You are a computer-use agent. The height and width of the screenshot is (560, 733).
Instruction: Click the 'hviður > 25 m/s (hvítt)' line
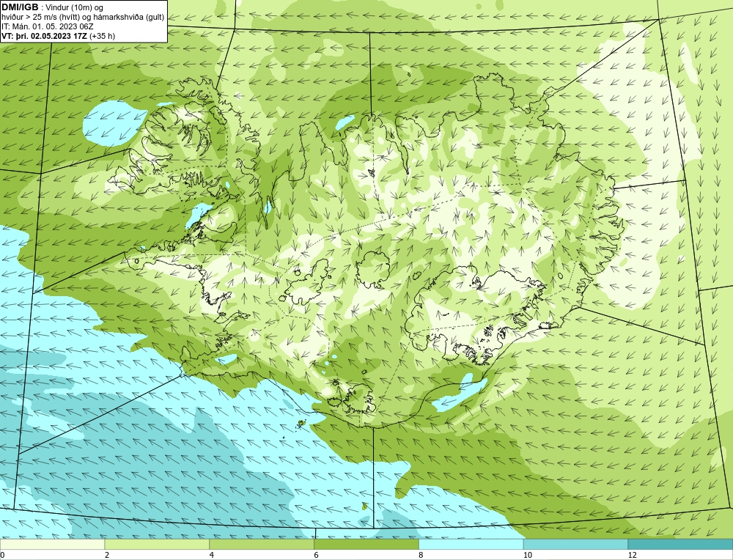point(84,17)
